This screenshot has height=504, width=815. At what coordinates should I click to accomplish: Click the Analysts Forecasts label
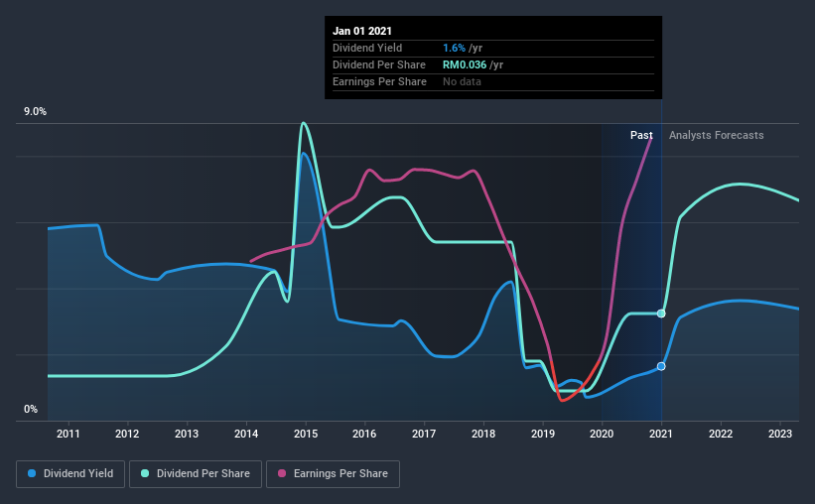click(x=717, y=135)
